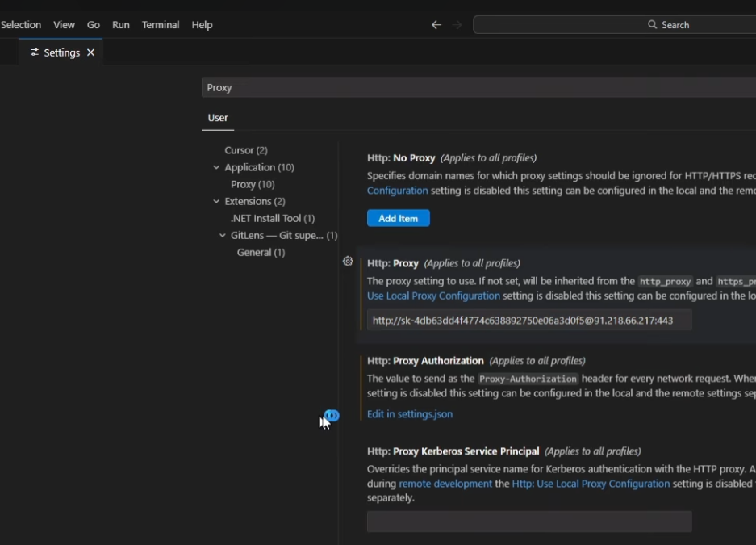
Task: Collapse the Extensions settings group
Action: click(216, 201)
